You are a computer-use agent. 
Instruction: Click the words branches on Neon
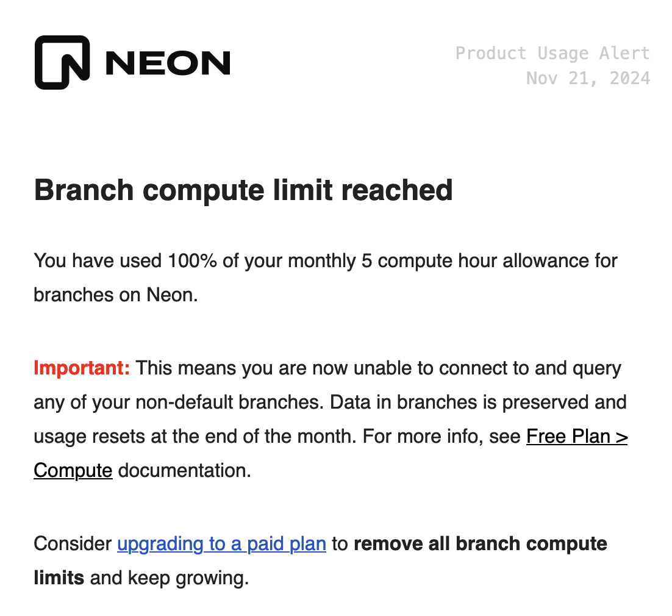[x=116, y=295]
